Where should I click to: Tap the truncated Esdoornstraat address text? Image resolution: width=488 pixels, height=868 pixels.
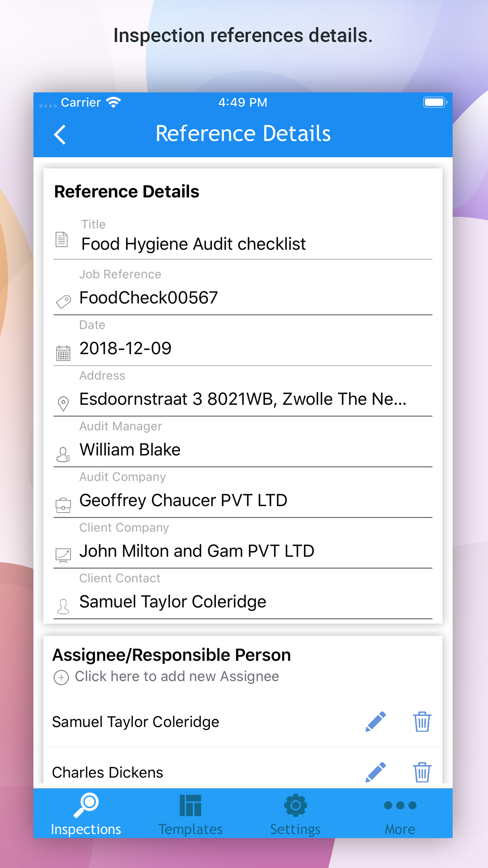[243, 399]
